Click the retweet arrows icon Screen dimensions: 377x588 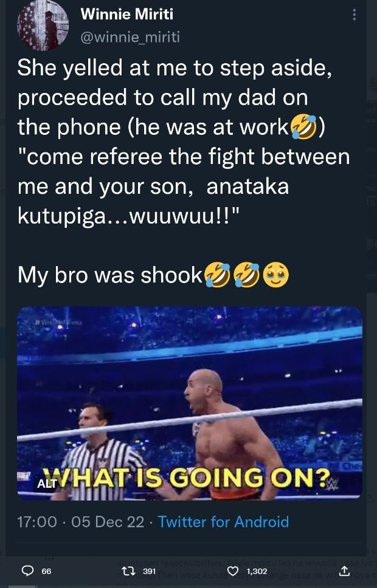click(x=131, y=571)
